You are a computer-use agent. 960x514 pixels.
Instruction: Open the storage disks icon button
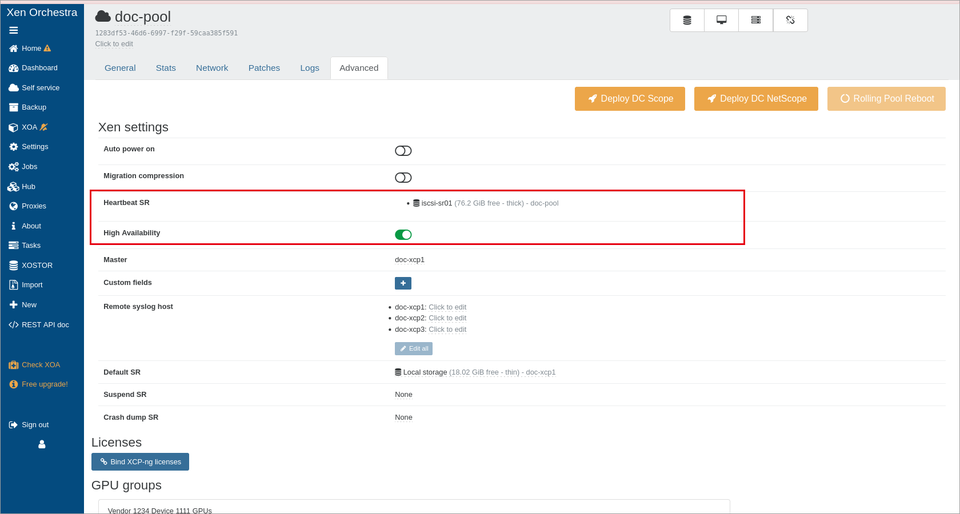(x=687, y=20)
